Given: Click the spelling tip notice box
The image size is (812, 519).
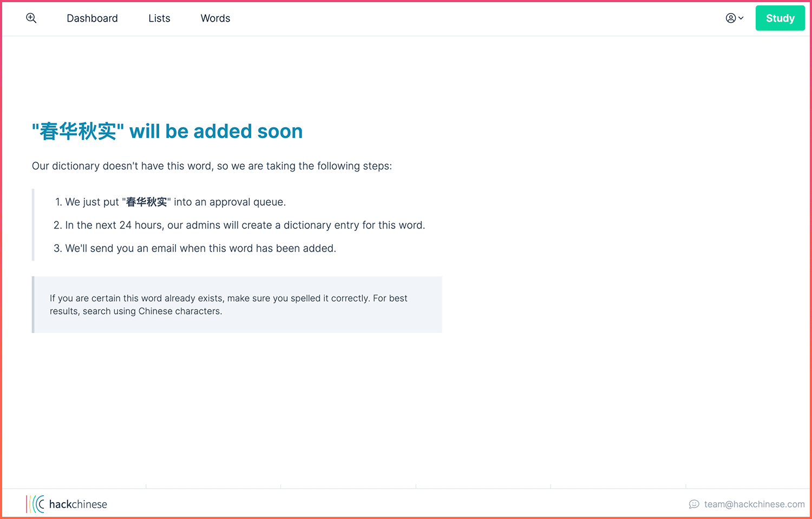Looking at the screenshot, I should (x=237, y=305).
